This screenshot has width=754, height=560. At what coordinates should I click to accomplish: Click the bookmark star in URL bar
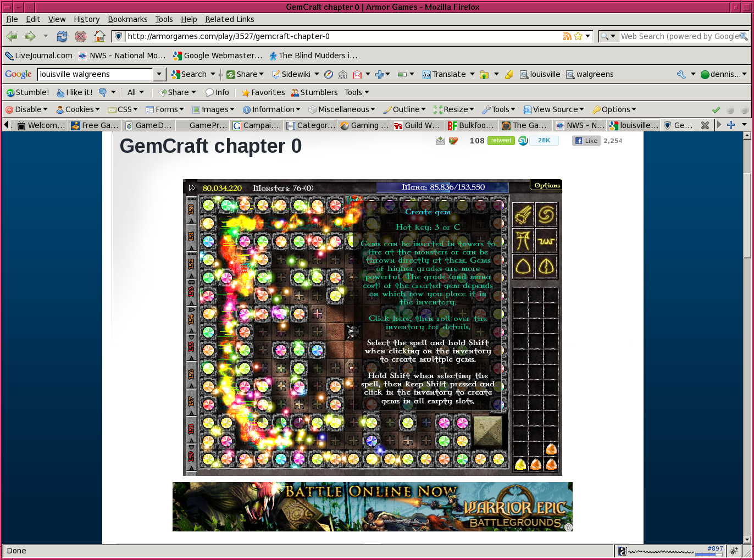coord(578,36)
